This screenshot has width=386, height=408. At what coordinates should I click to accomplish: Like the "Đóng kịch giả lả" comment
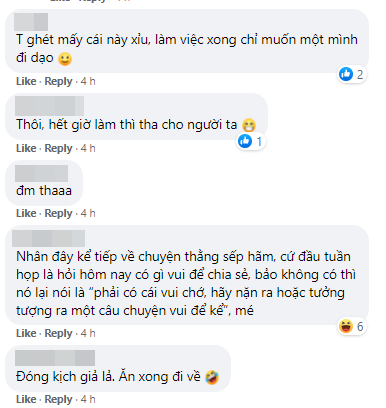26,399
